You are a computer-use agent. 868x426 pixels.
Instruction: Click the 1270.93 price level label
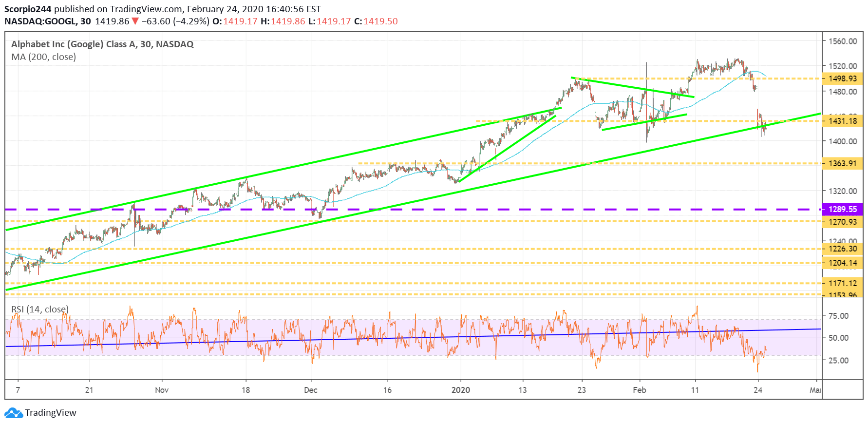(842, 222)
